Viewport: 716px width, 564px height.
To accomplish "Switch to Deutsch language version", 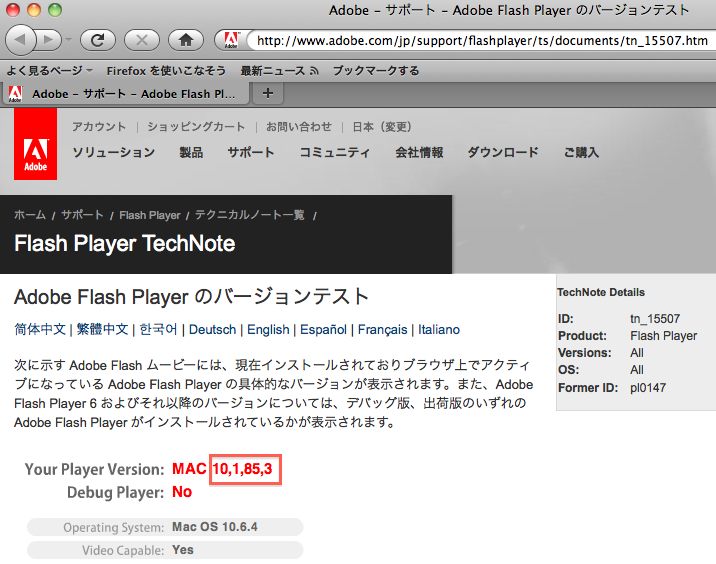I will coord(212,329).
